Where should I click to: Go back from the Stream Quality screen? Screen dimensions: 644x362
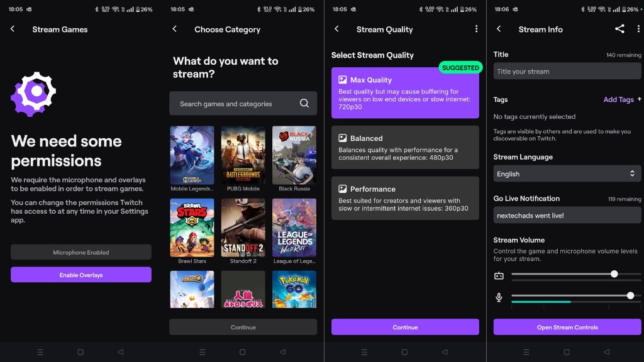coord(337,29)
